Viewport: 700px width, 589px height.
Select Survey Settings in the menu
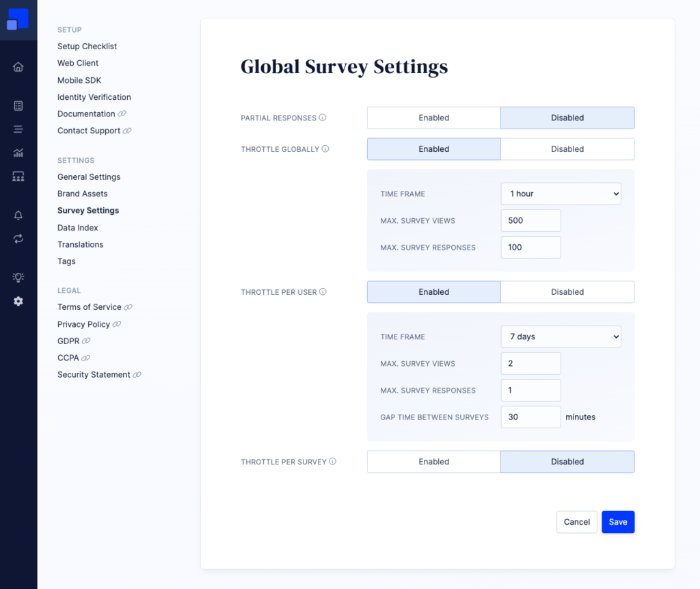point(88,211)
